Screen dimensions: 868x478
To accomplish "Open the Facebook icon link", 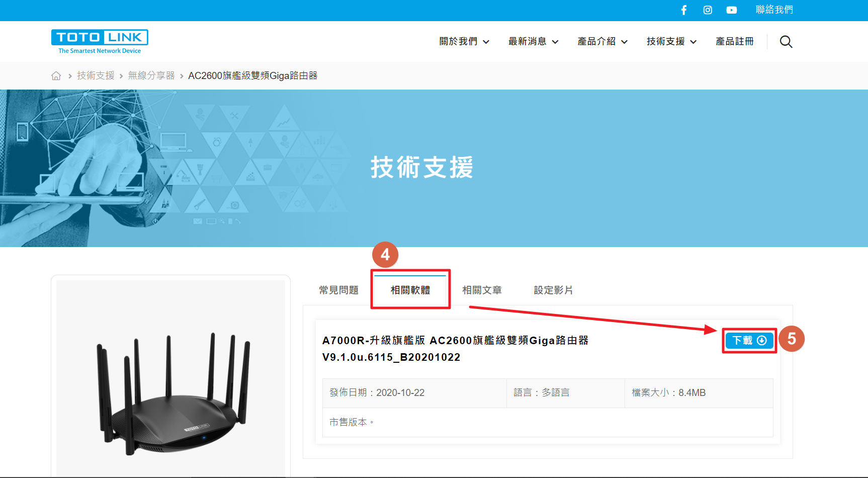I will [684, 10].
